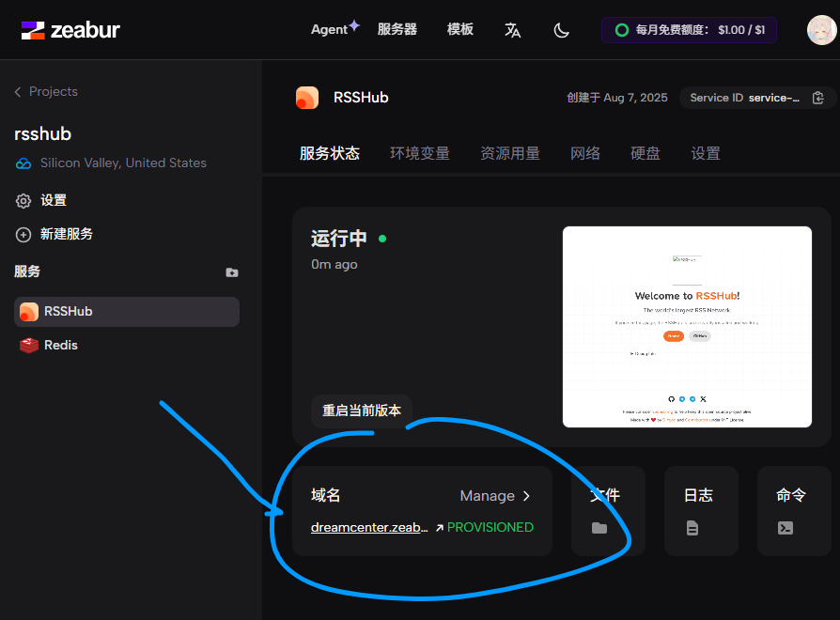Screen dimensions: 840x620
Task: Open the 网络 tab
Action: pyautogui.click(x=585, y=153)
